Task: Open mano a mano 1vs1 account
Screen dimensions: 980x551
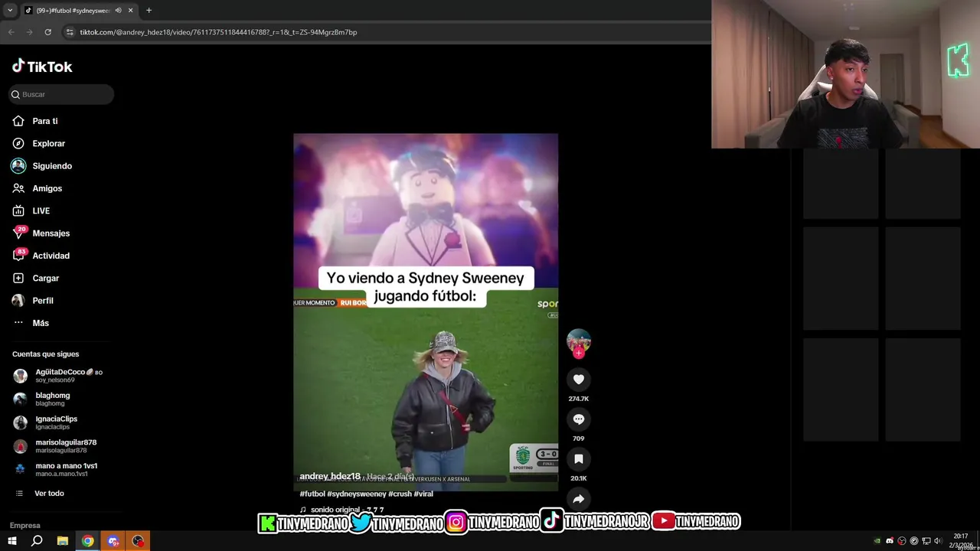Action: [x=61, y=469]
